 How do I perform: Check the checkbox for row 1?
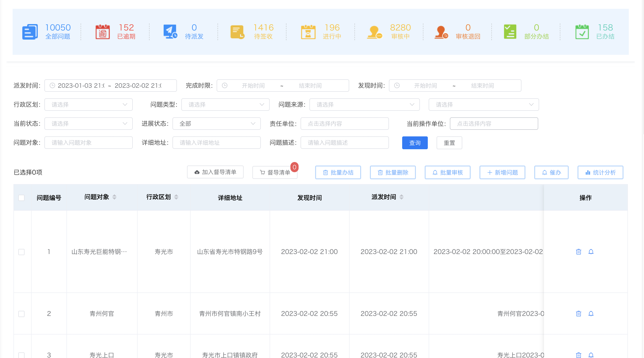tap(21, 252)
